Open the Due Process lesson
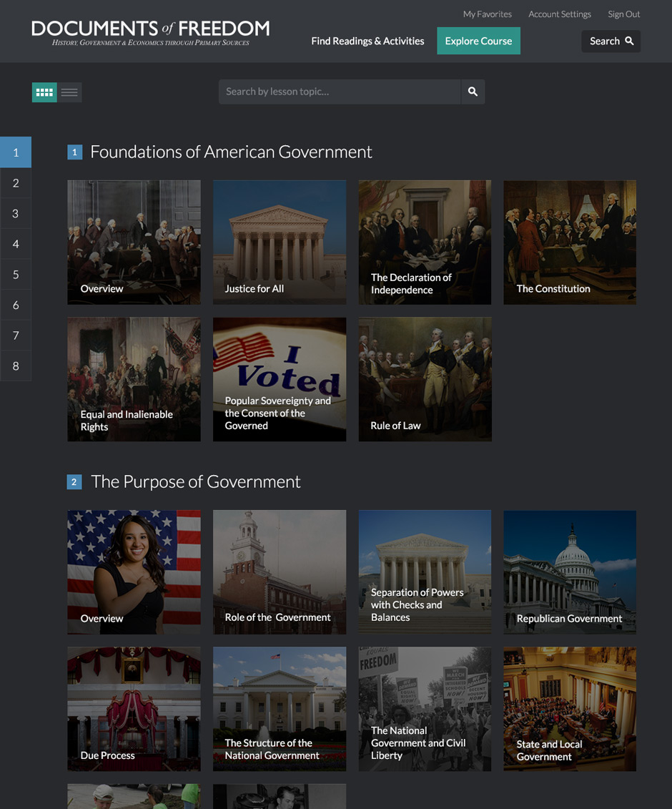Image resolution: width=672 pixels, height=809 pixels. point(134,709)
